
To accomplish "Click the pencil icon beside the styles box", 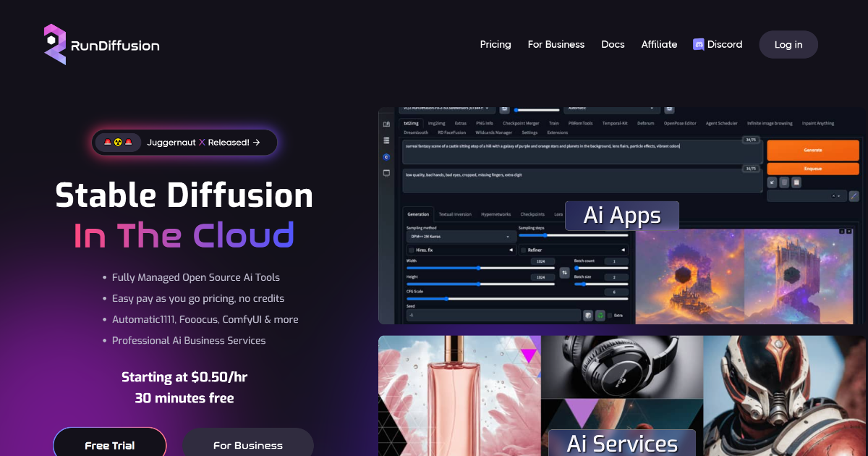I will pyautogui.click(x=854, y=196).
